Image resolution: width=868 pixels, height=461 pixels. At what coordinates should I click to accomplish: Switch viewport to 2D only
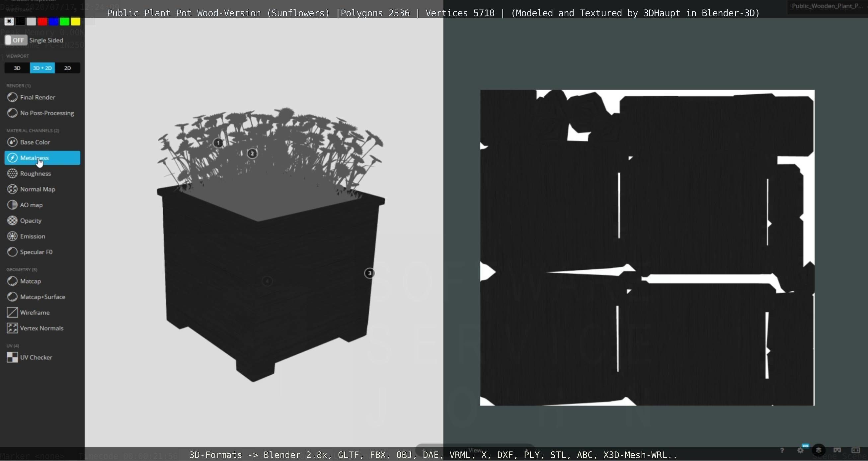coord(67,68)
